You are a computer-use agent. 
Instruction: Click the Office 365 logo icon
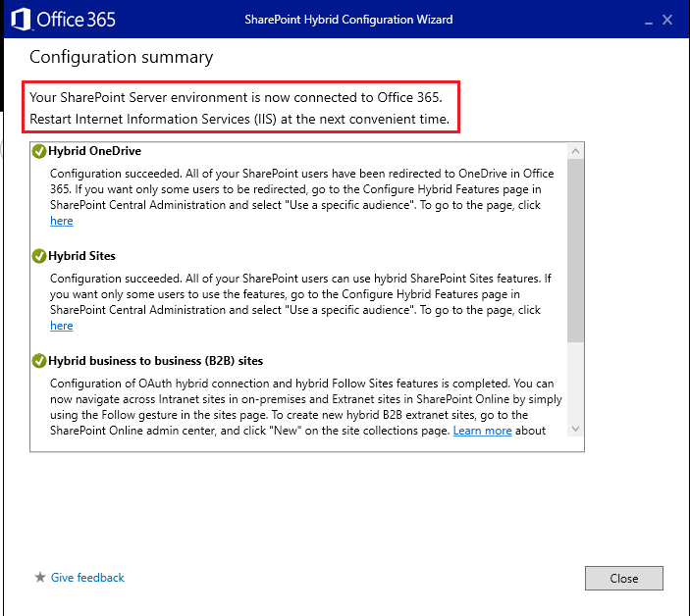21,20
